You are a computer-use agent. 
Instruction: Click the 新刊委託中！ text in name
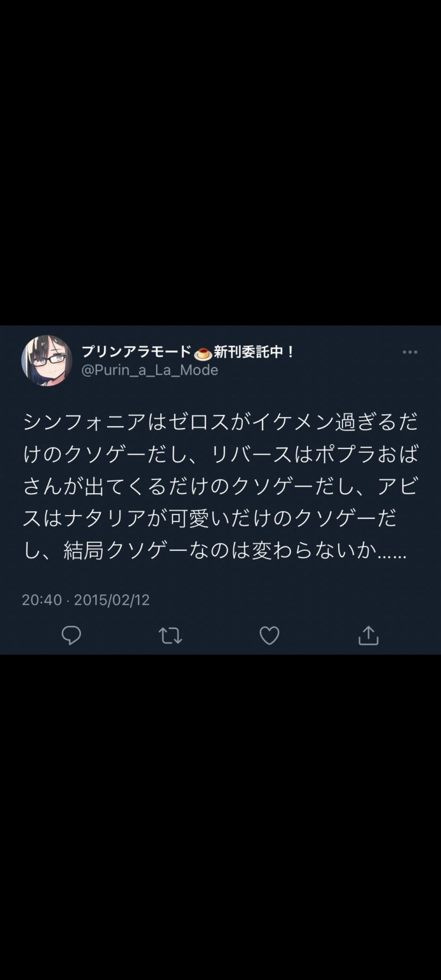pos(254,352)
